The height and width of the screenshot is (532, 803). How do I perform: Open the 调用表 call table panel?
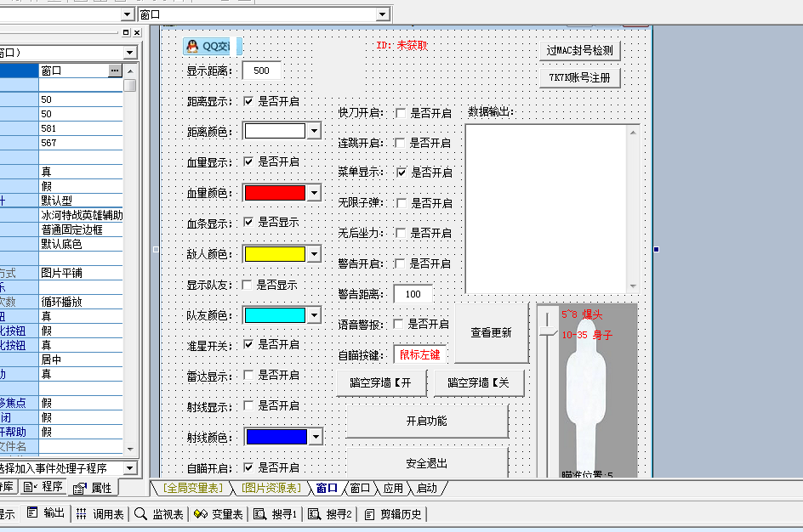100,513
